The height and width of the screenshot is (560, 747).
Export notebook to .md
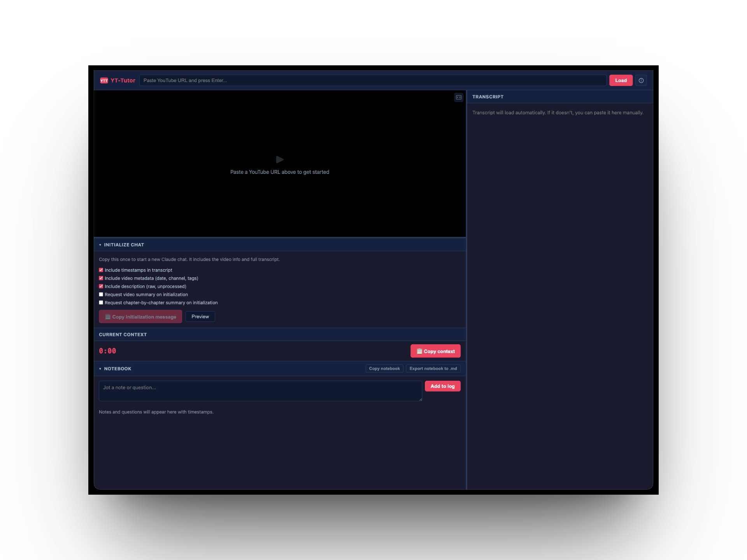pyautogui.click(x=433, y=368)
